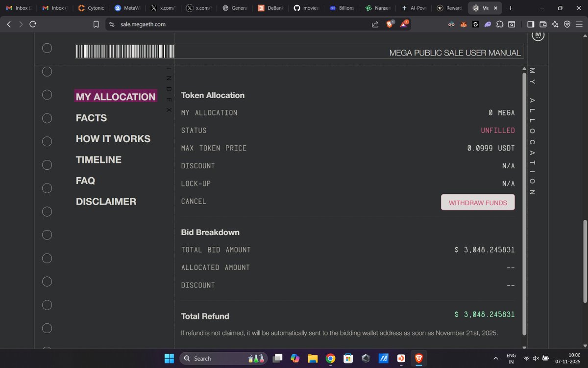Viewport: 588px width, 368px height.
Task: Click Total Refund amount $ 3,048.245831
Action: tap(485, 315)
